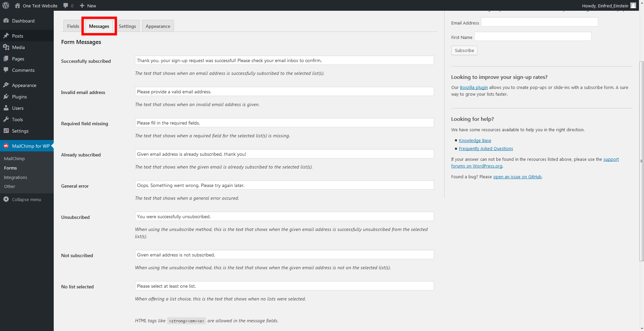Click the plus icon next to New
The image size is (644, 331).
(x=82, y=6)
